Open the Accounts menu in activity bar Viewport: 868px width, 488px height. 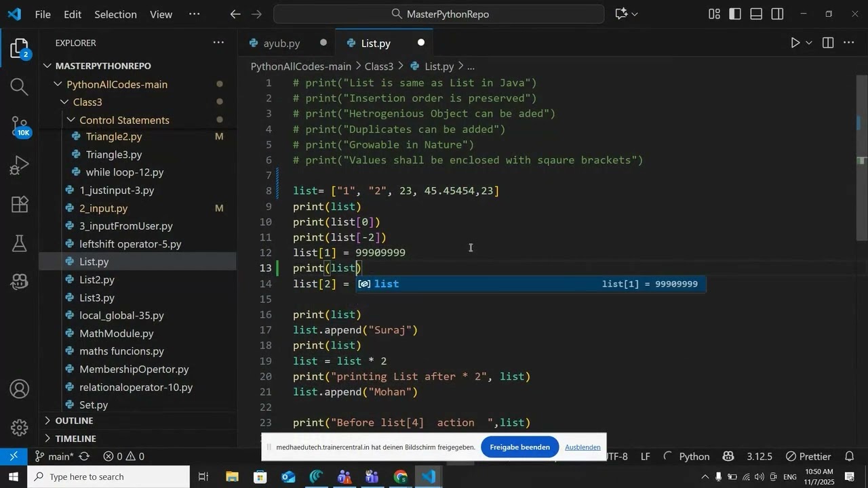19,389
